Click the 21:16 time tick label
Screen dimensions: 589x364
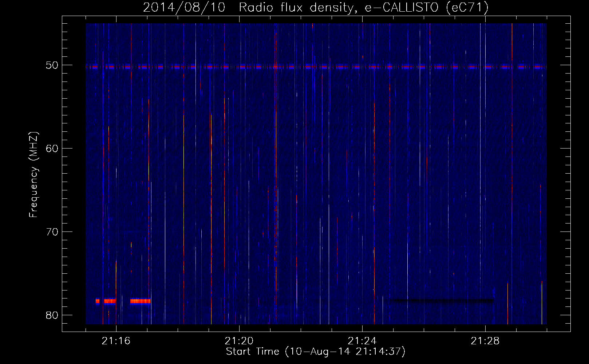tap(116, 341)
